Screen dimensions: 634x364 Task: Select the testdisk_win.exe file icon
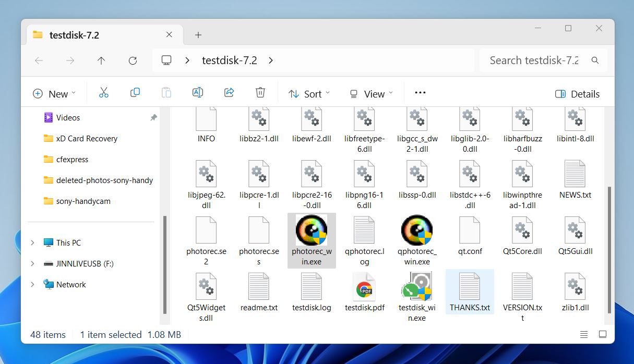(x=417, y=286)
